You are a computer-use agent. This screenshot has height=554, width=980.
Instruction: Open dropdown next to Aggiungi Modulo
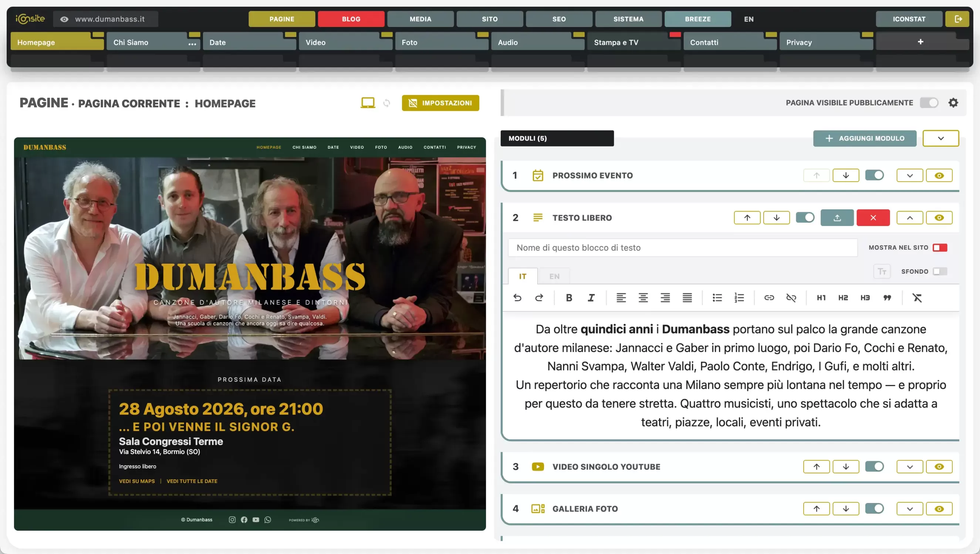[x=940, y=138]
